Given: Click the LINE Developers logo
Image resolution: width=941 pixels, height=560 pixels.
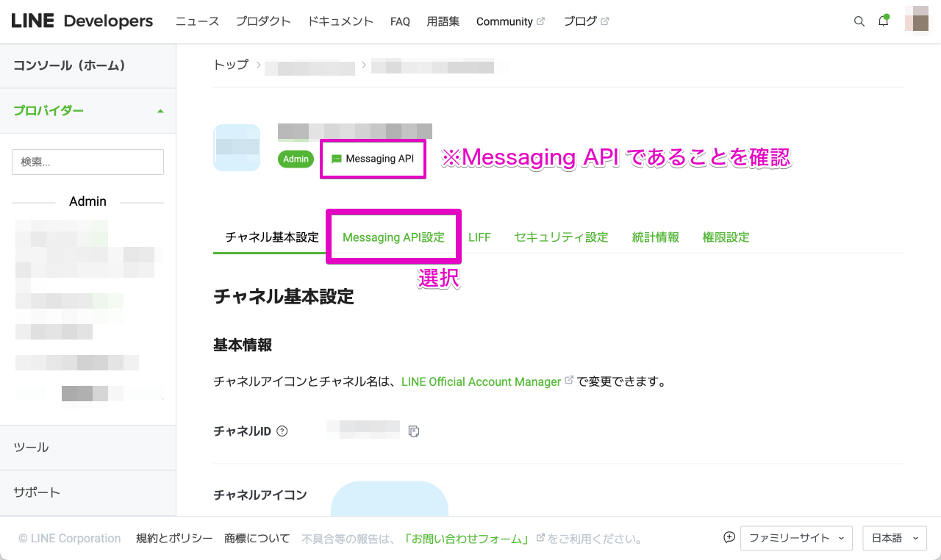Looking at the screenshot, I should tap(82, 21).
